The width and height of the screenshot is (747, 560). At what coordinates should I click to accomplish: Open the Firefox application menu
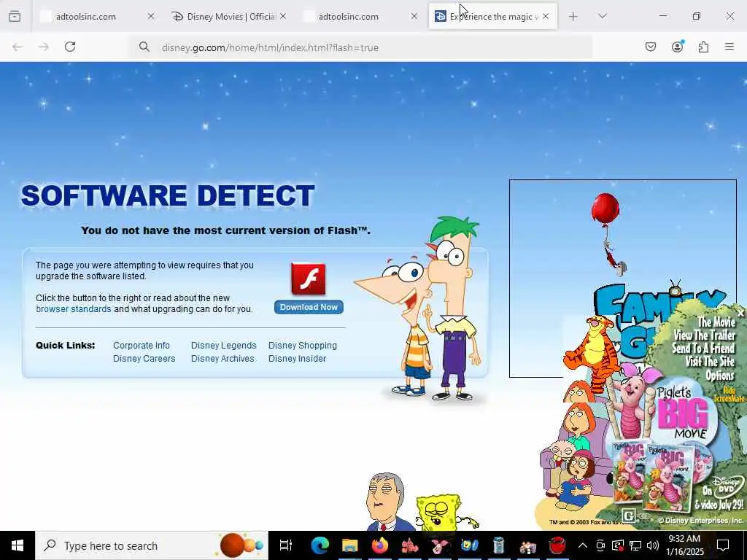(x=729, y=47)
